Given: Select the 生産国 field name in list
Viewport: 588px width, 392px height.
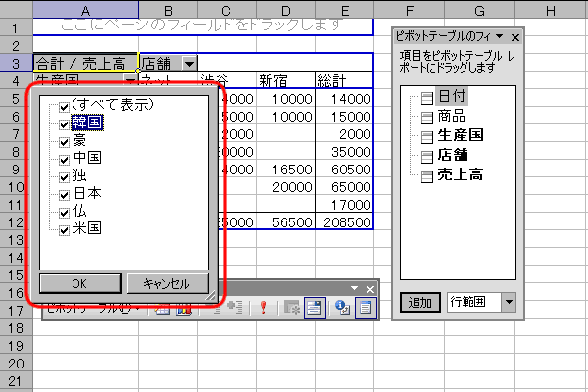Looking at the screenshot, I should coord(461,135).
